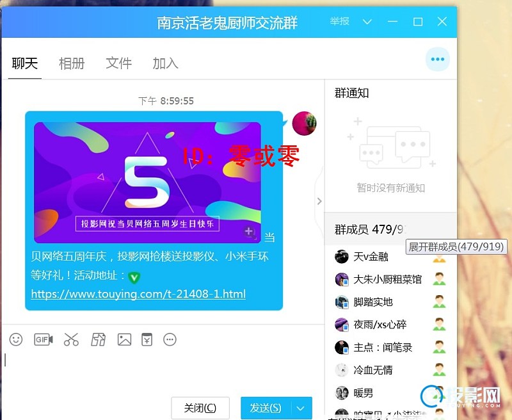Select member name 大朱小厨粗菜馆
Screen dimensions: 512x420
[388, 279]
